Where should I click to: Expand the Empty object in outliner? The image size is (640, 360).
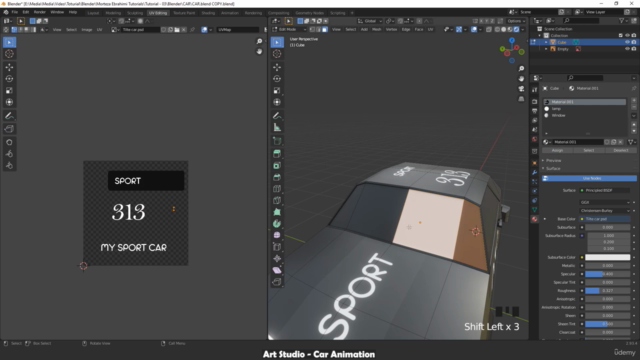(546, 49)
